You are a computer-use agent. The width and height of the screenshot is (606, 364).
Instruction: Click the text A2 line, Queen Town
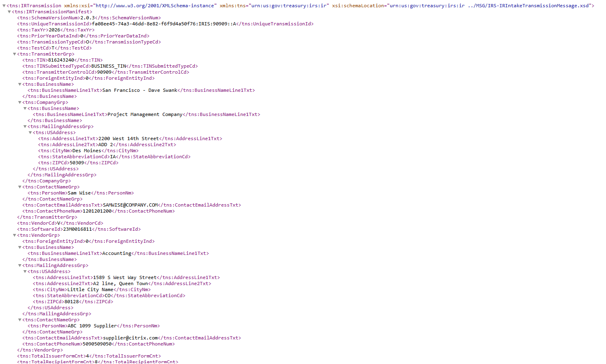tap(121, 283)
